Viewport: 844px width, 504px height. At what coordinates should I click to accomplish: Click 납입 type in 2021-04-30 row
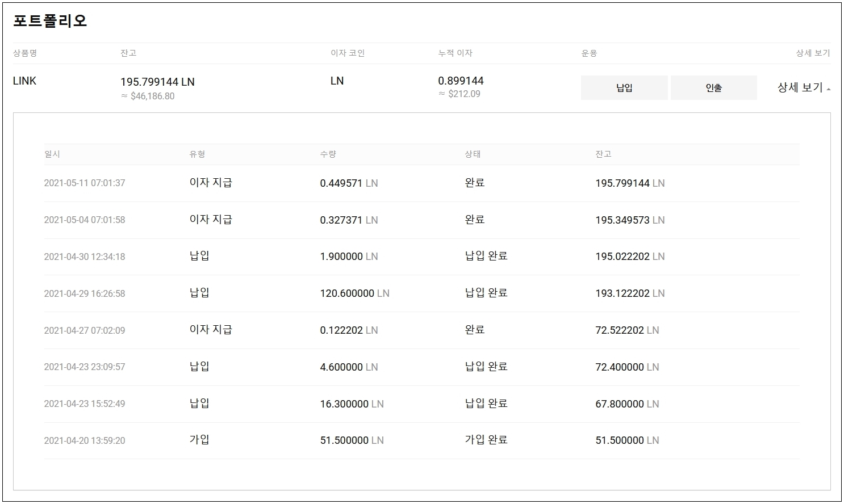[199, 256]
